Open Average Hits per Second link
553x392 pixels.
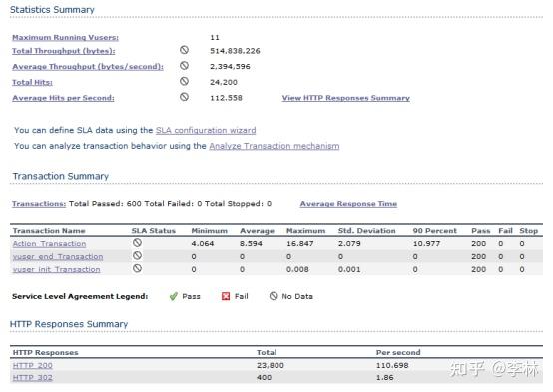(x=63, y=98)
